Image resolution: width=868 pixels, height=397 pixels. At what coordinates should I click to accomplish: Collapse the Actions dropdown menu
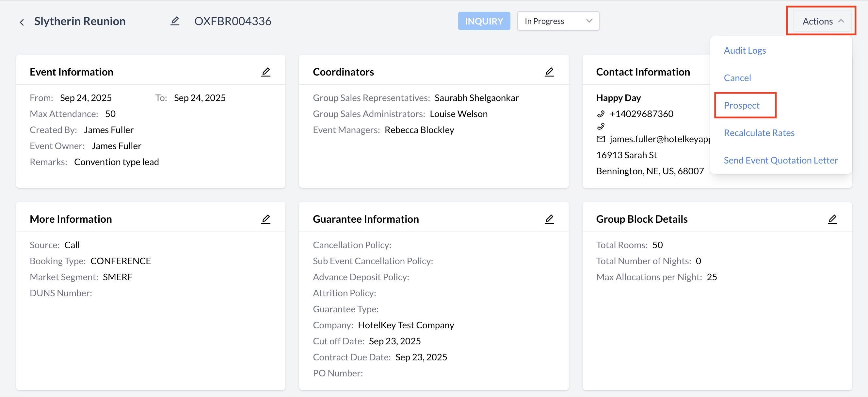(x=822, y=21)
